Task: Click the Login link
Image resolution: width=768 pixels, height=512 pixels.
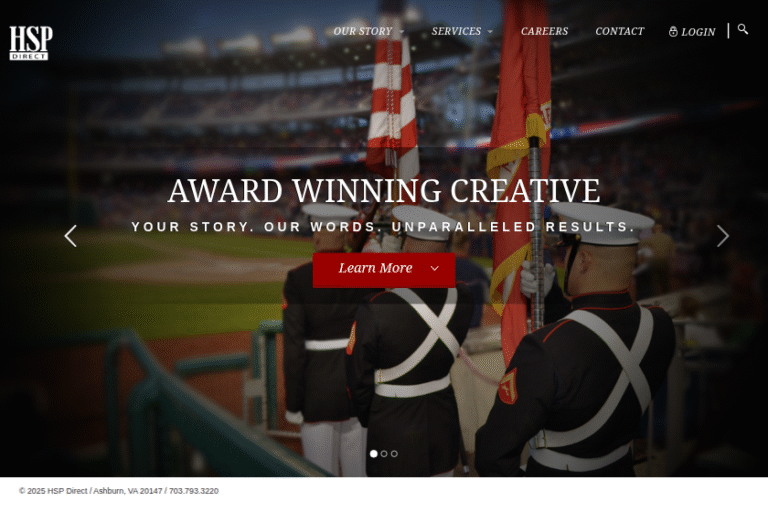Action: (698, 32)
